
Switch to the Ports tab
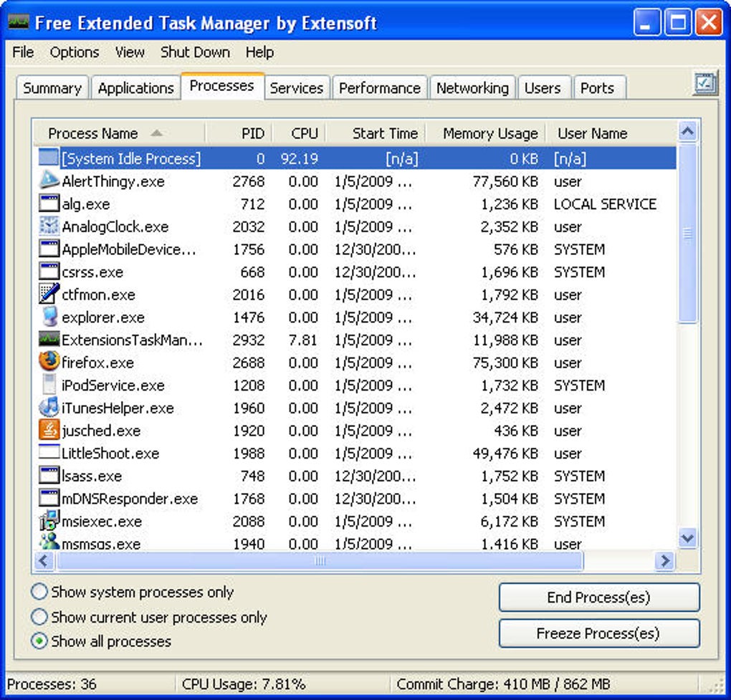click(x=599, y=87)
